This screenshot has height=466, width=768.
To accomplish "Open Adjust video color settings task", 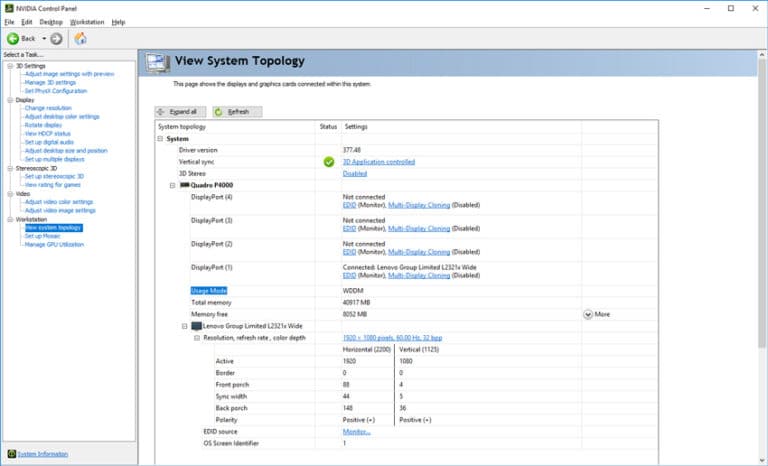I will [x=59, y=202].
